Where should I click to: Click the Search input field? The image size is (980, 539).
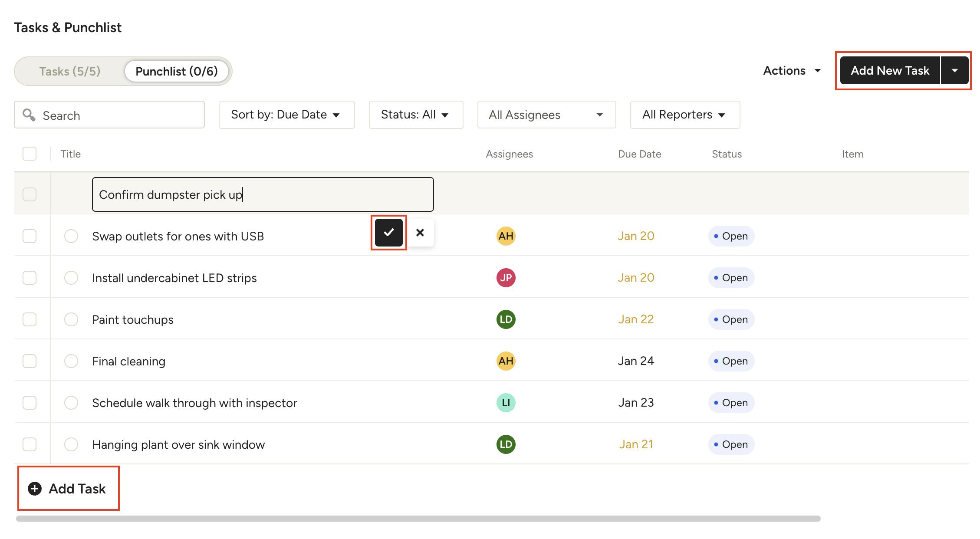pyautogui.click(x=109, y=115)
